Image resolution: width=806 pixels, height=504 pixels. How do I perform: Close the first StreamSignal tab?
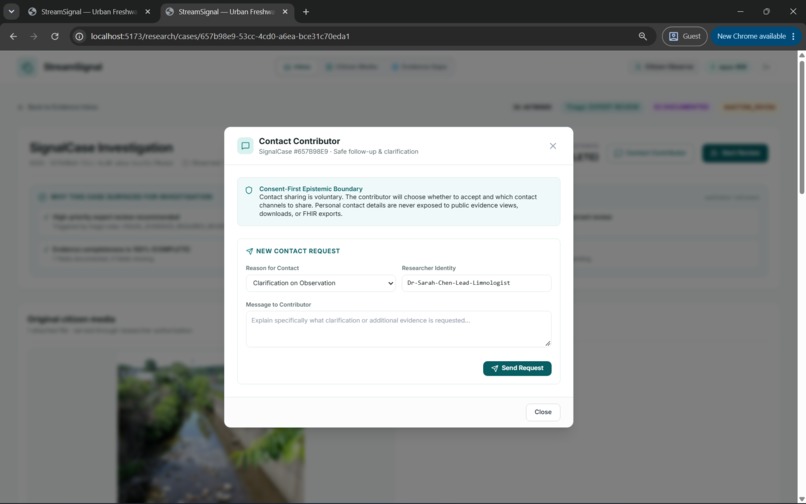148,12
